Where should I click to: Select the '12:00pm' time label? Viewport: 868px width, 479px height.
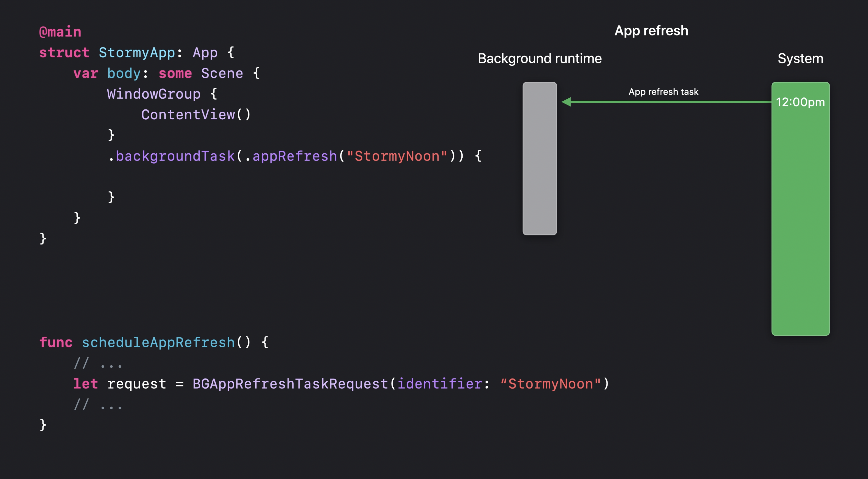[801, 102]
